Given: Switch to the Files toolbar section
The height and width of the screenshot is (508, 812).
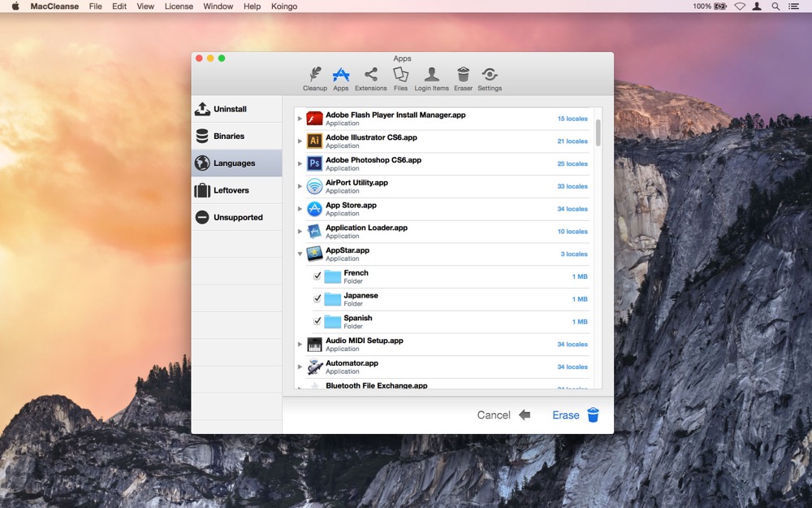Looking at the screenshot, I should (x=400, y=80).
